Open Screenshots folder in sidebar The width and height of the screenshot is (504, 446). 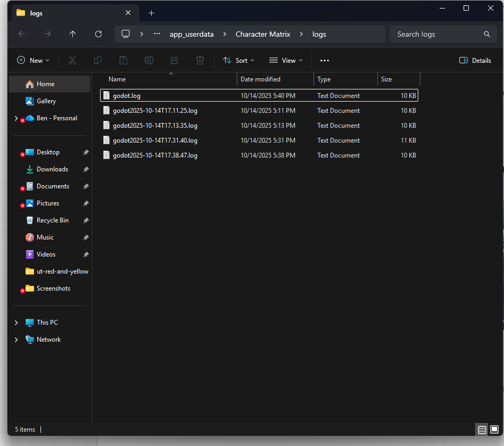pyautogui.click(x=49, y=288)
